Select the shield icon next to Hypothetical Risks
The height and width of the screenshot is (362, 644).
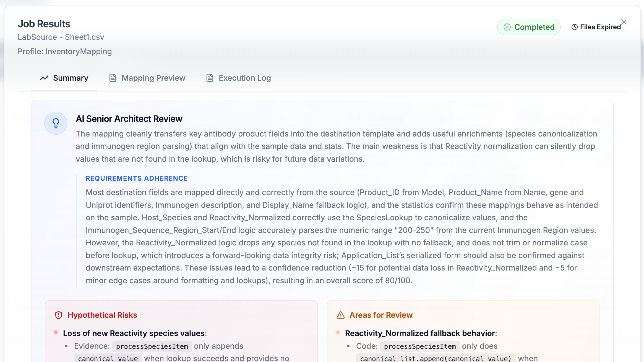tap(58, 315)
